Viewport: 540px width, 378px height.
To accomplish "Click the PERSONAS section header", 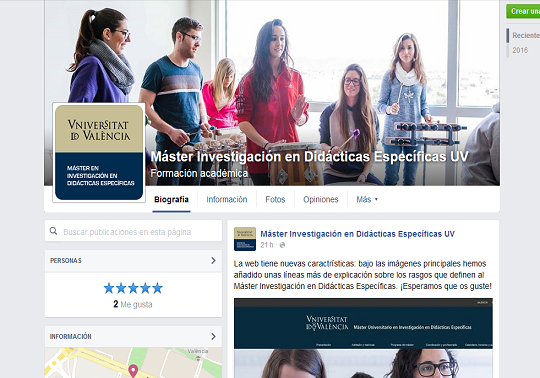I will (x=133, y=261).
